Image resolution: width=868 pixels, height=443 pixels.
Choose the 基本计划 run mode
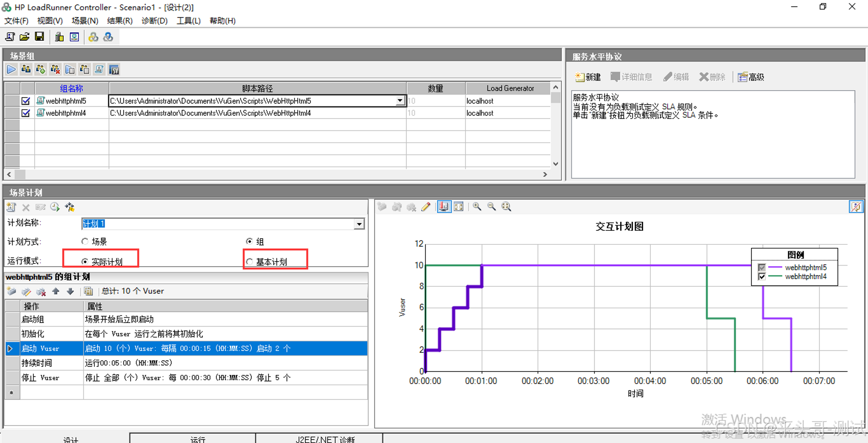click(x=250, y=262)
